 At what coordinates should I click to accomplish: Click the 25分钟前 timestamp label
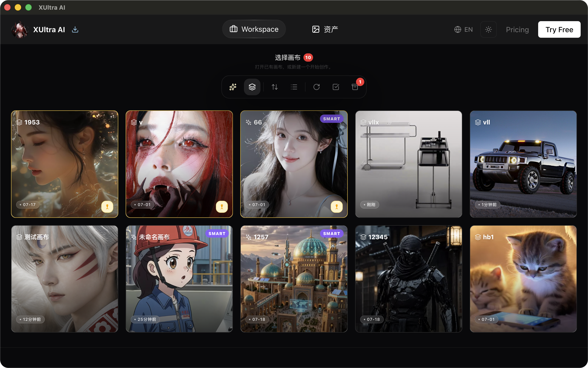click(145, 319)
